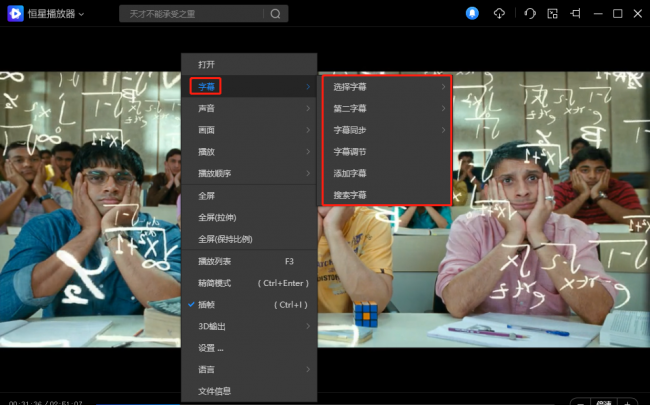Expand the 播放 submenu
This screenshot has height=405, width=650.
[x=249, y=152]
